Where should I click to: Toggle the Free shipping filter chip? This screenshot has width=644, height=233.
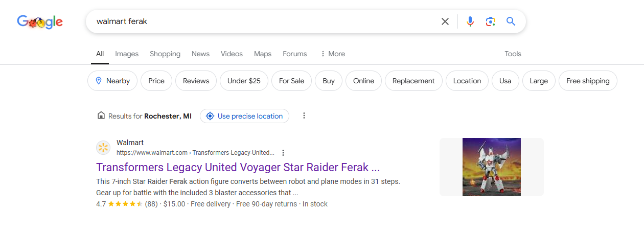[588, 81]
